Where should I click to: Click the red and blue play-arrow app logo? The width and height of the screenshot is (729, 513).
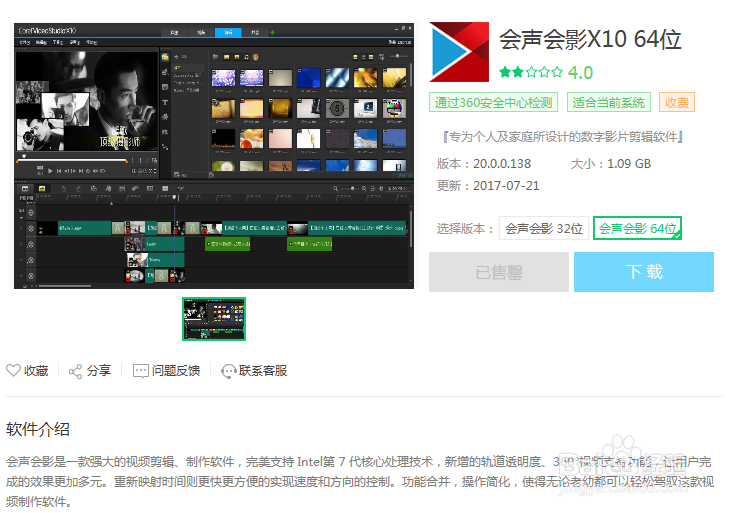pyautogui.click(x=459, y=52)
